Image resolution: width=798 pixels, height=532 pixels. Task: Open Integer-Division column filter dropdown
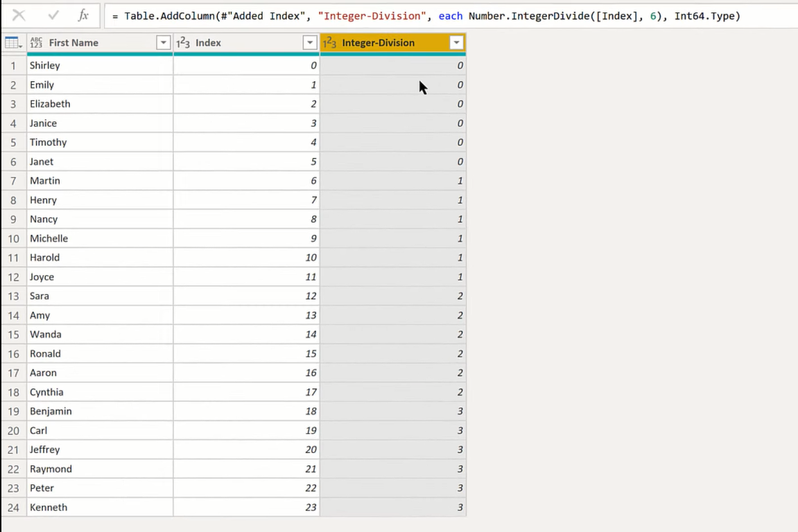pos(456,43)
